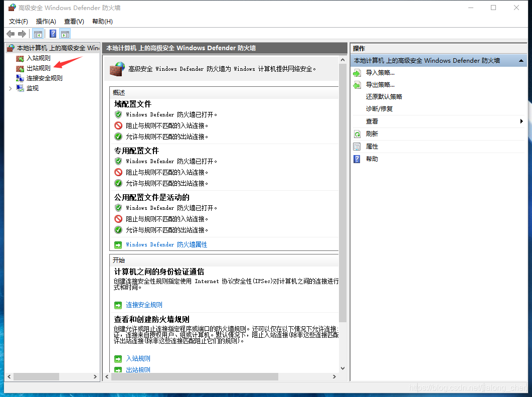
Task: Expand the 监视 tree node
Action: point(10,88)
